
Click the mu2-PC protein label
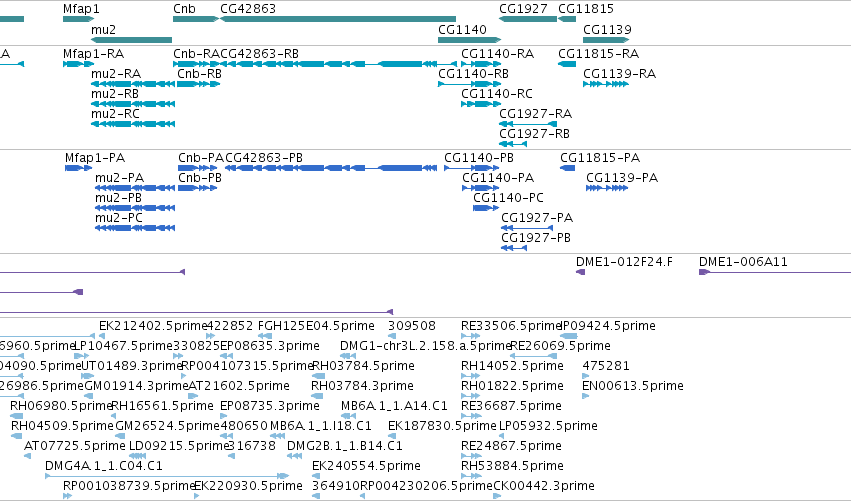(119, 218)
